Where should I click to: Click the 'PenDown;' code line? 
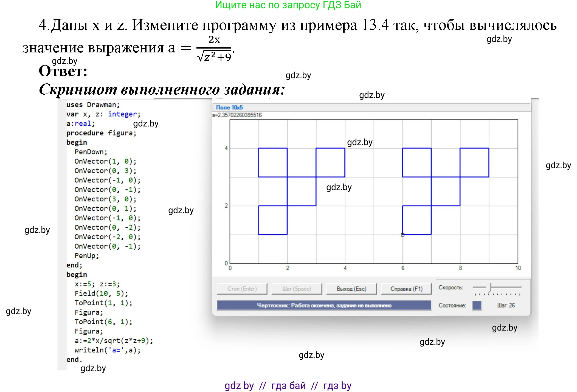click(x=91, y=152)
